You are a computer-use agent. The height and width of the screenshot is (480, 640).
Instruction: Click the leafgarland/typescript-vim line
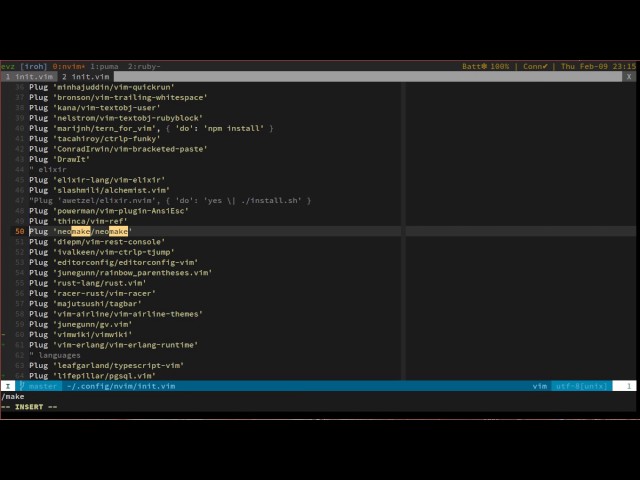107,366
